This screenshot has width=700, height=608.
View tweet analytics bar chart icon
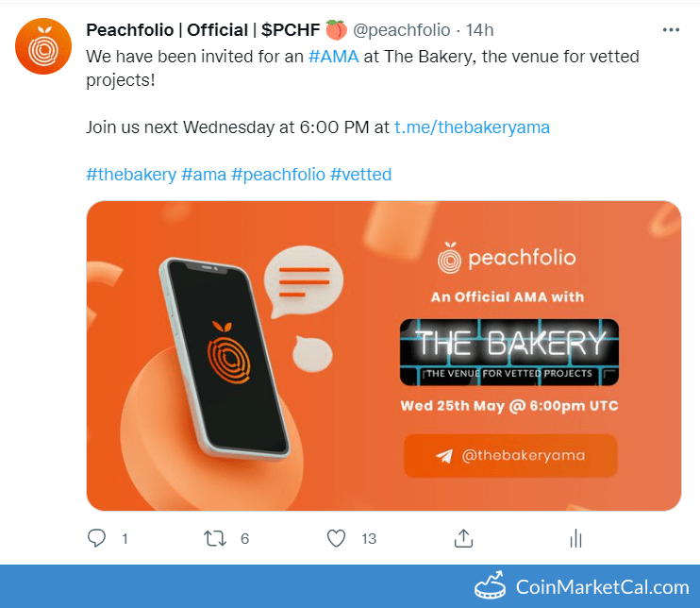575,538
